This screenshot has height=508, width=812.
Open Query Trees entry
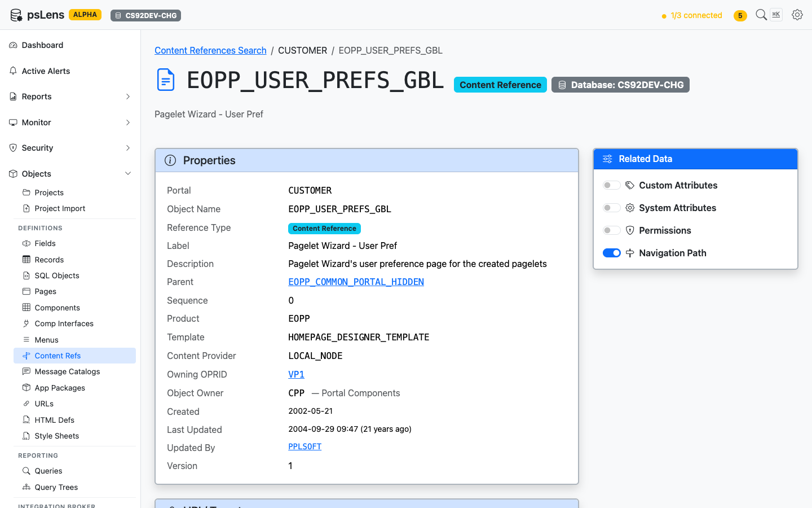[74, 487]
